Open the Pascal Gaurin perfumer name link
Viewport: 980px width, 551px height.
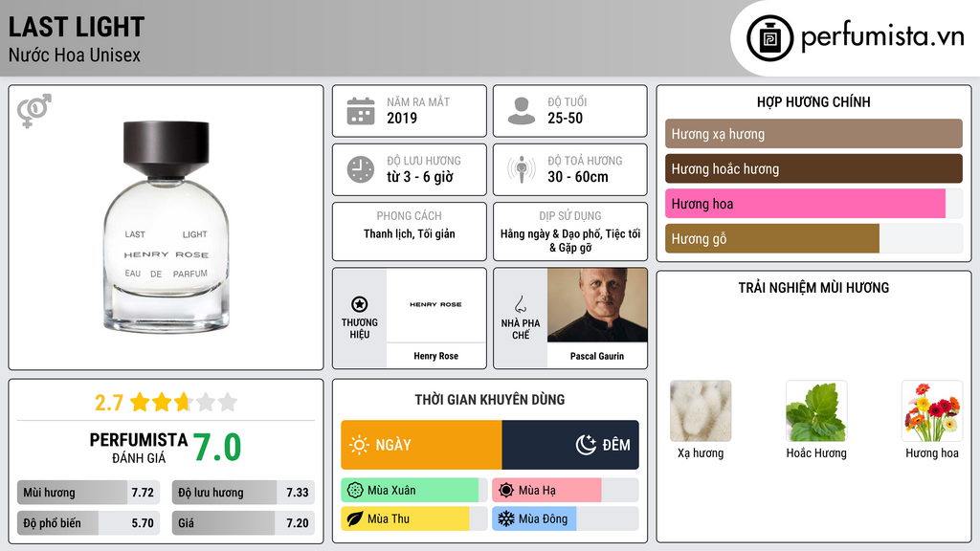point(597,356)
